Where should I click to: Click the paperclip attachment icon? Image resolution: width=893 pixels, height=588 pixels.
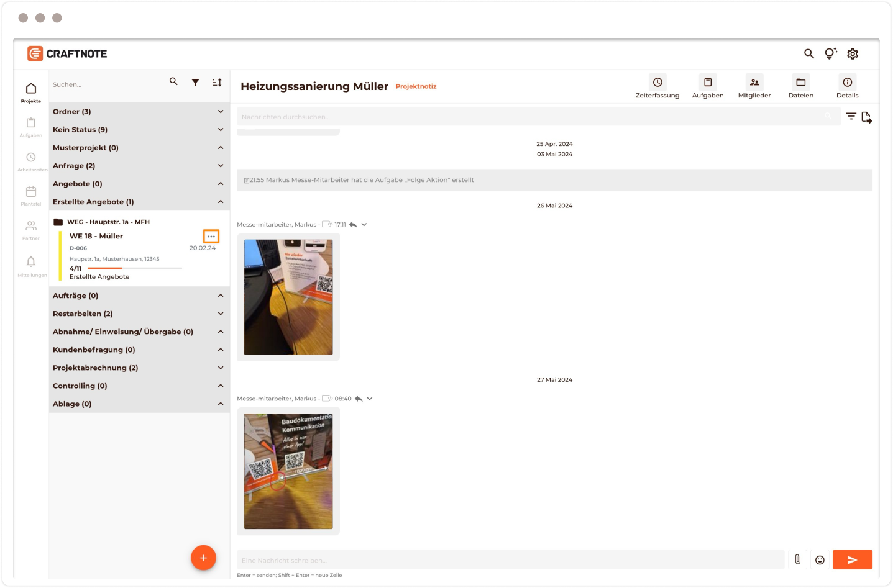[x=797, y=559]
